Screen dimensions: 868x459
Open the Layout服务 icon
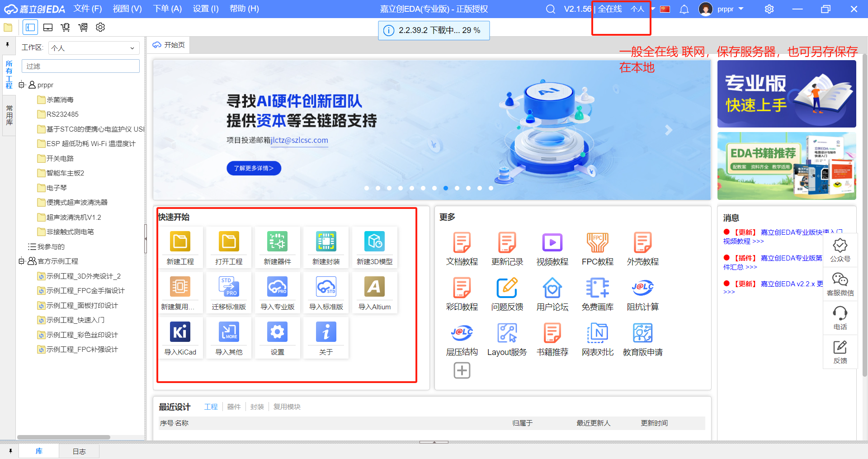[x=507, y=333]
